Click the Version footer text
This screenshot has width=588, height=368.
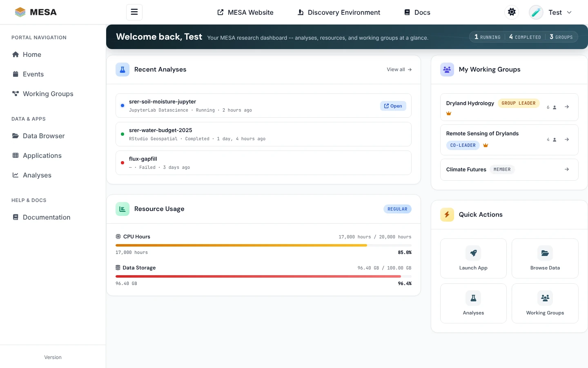pos(53,357)
